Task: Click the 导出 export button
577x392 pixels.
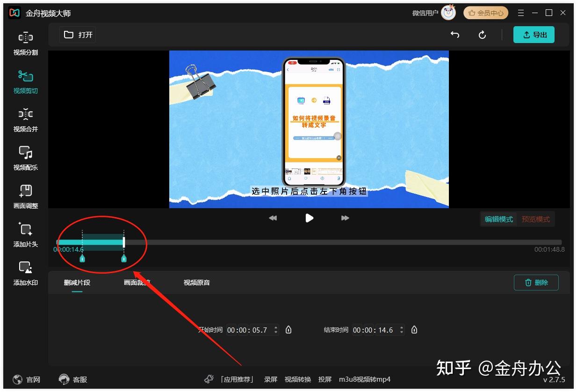Action: click(x=534, y=35)
